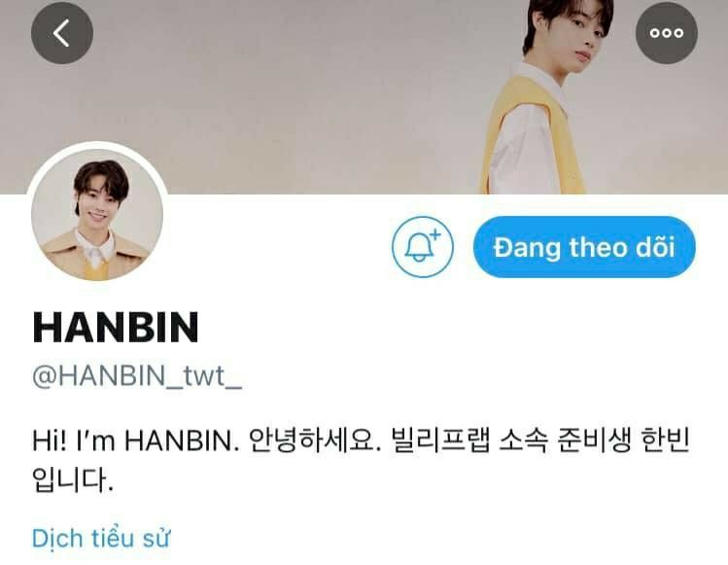Open HANBIN's circular profile picture
Viewport: 728px width, 565px height.
coord(97,214)
